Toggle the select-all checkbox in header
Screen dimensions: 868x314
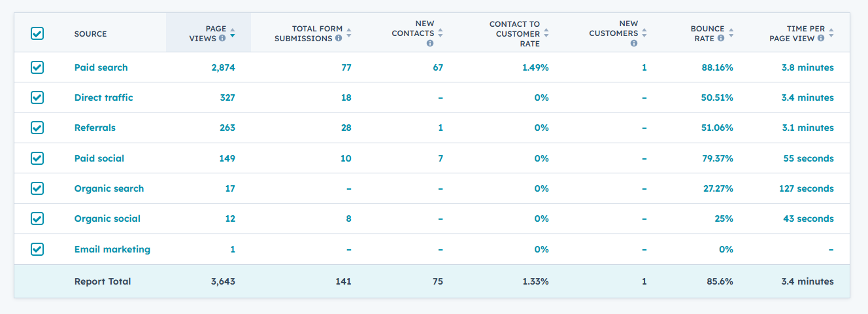(x=37, y=33)
